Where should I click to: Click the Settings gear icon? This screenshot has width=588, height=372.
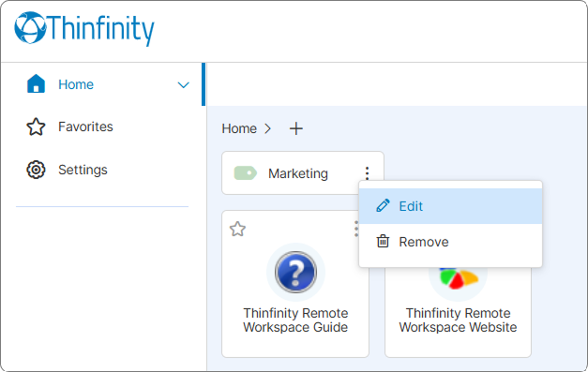pyautogui.click(x=36, y=170)
